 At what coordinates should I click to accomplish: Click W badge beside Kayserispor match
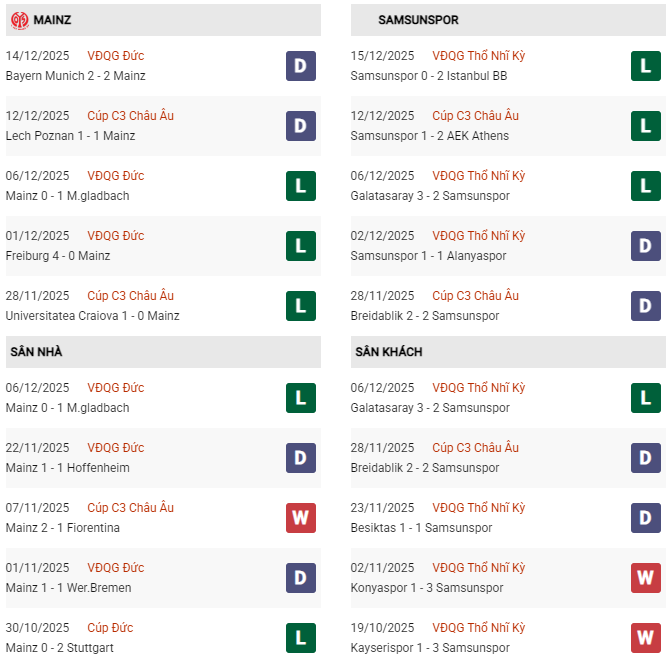(x=646, y=638)
